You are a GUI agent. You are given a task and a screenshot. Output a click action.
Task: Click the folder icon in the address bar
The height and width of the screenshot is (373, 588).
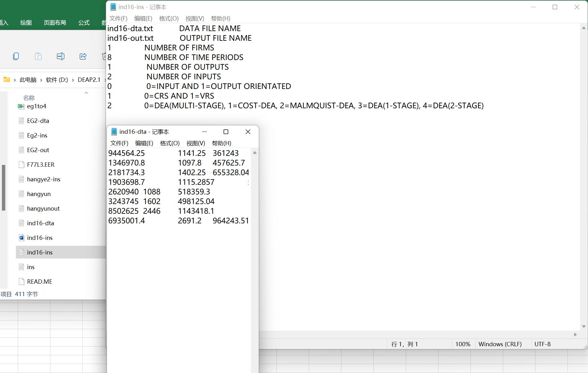coord(7,80)
